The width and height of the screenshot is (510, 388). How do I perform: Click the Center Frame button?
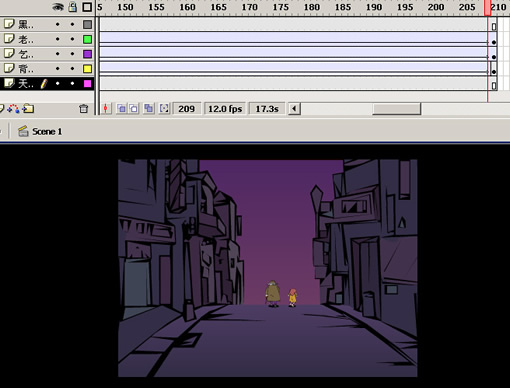point(106,109)
